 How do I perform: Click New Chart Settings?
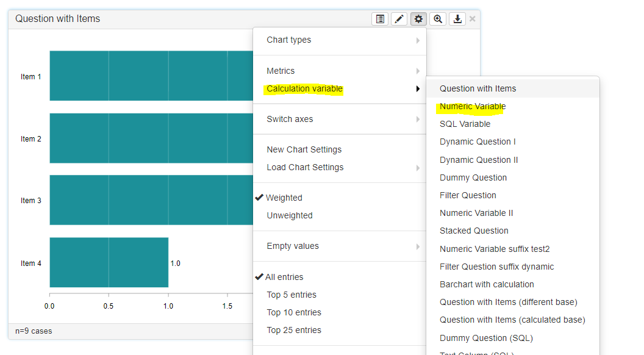(x=304, y=150)
